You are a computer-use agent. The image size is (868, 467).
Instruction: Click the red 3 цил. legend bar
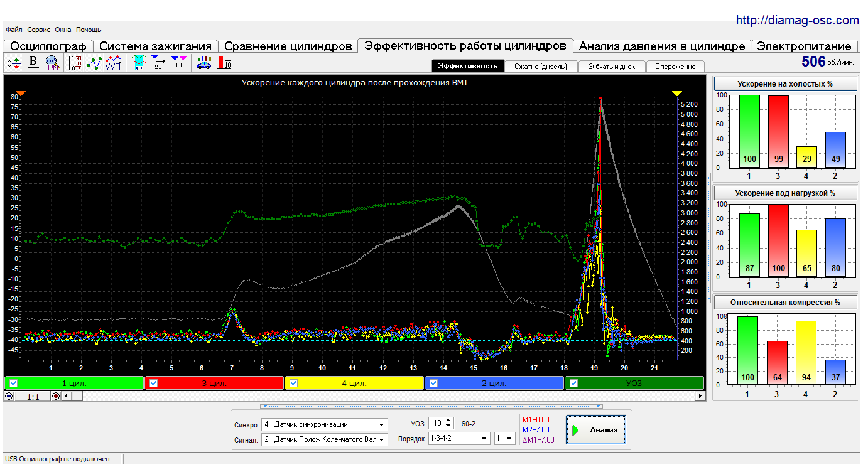[214, 383]
